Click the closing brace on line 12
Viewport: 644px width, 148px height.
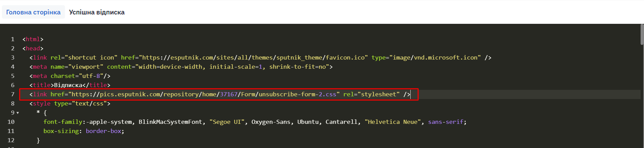point(38,140)
